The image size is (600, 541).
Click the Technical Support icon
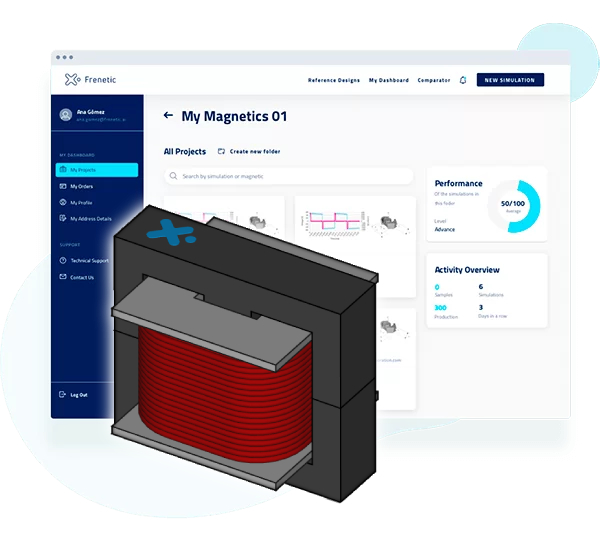(63, 261)
